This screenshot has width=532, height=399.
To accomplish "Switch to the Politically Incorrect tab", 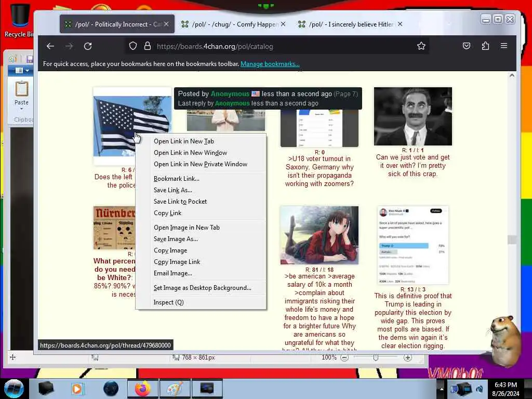I will [117, 24].
